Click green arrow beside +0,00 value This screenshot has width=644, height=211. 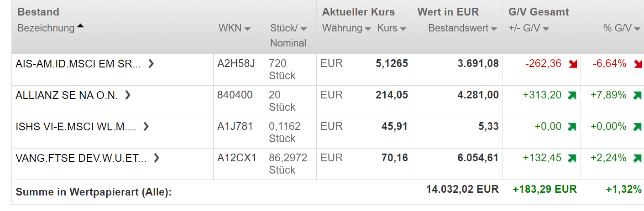[572, 127]
